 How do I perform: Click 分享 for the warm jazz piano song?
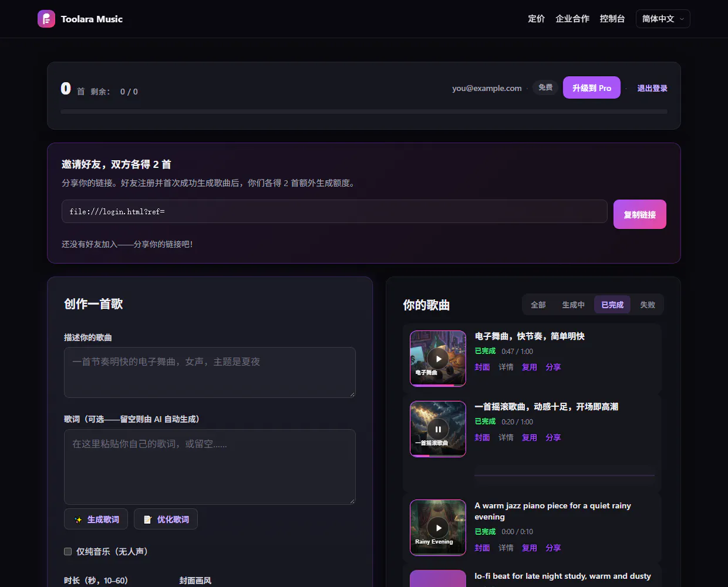[x=553, y=548]
